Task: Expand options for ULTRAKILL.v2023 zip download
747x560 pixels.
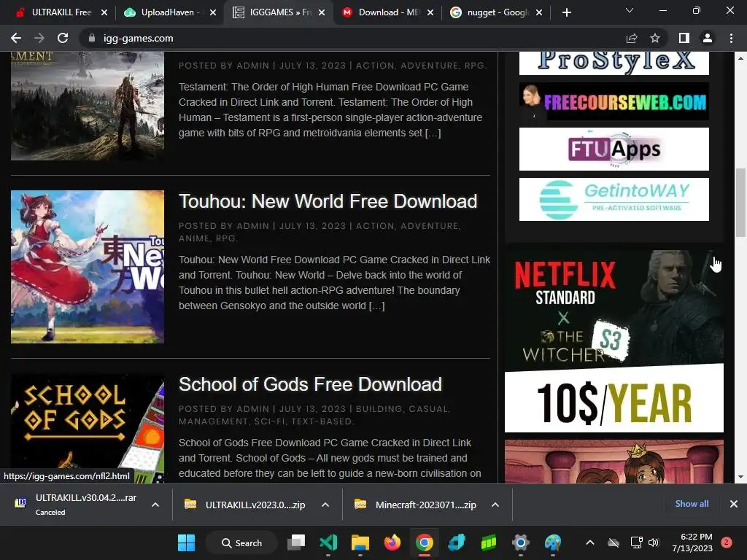Action: (325, 505)
